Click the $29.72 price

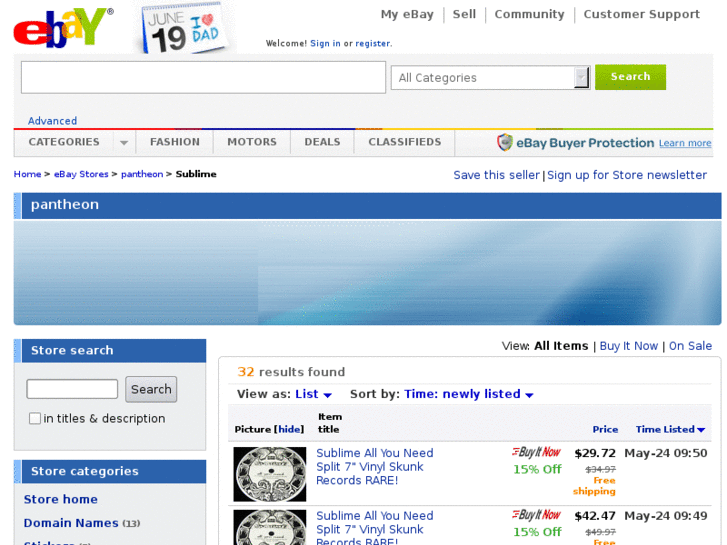[x=595, y=453]
